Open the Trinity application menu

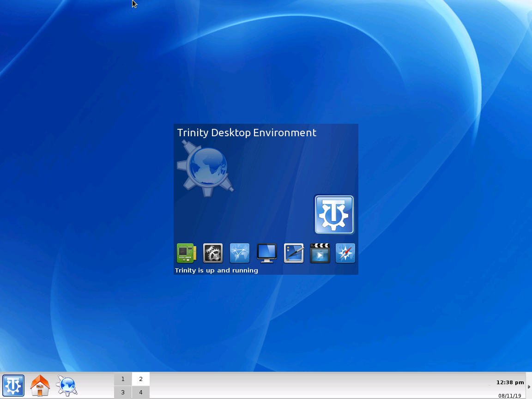tap(13, 385)
